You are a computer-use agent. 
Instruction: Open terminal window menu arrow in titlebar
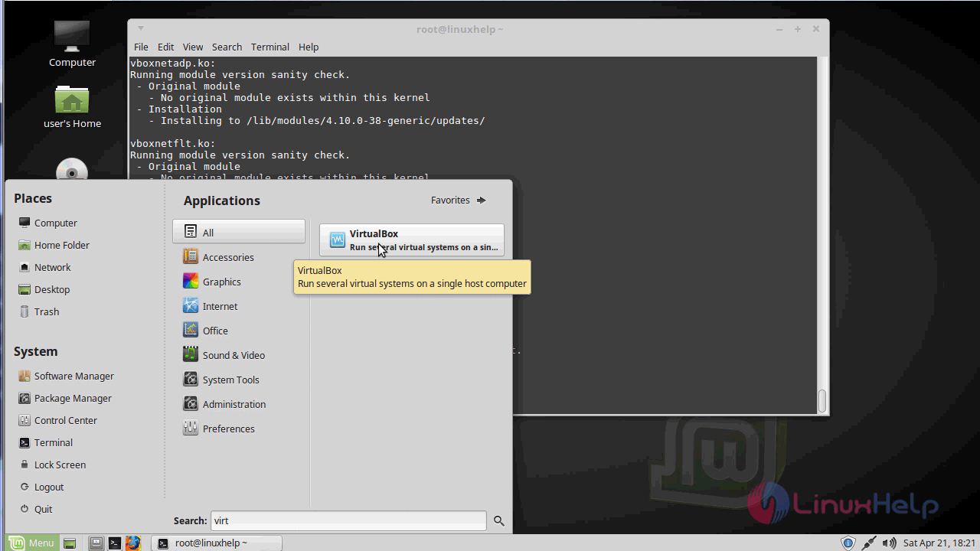[140, 28]
